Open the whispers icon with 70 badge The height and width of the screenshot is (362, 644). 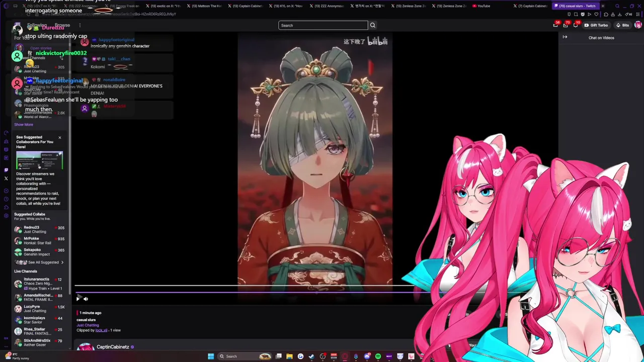click(x=566, y=25)
